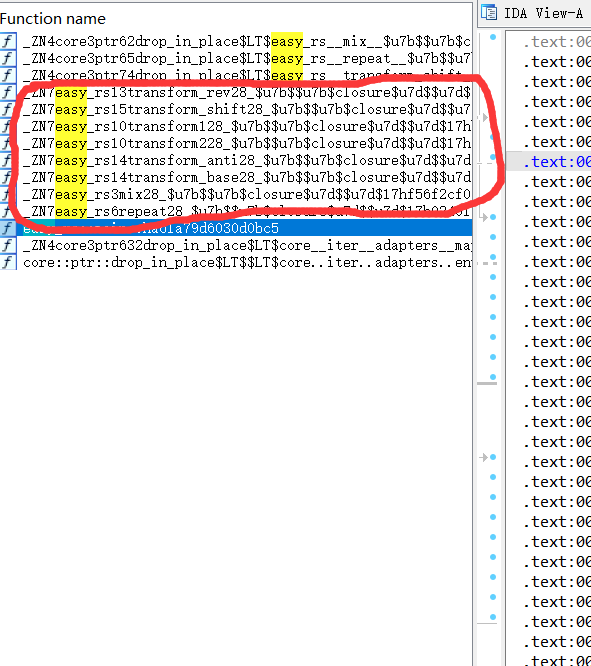Click function icon beside drop_in_place easy_rs__repeat

8,58
